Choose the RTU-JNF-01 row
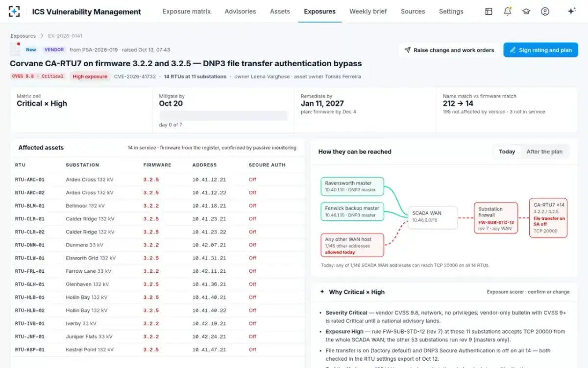Viewport: 588px width, 368px height. point(158,337)
